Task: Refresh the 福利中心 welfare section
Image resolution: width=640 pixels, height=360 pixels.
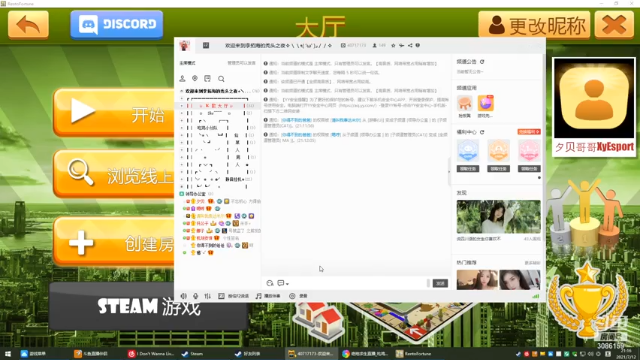Action: (x=482, y=132)
